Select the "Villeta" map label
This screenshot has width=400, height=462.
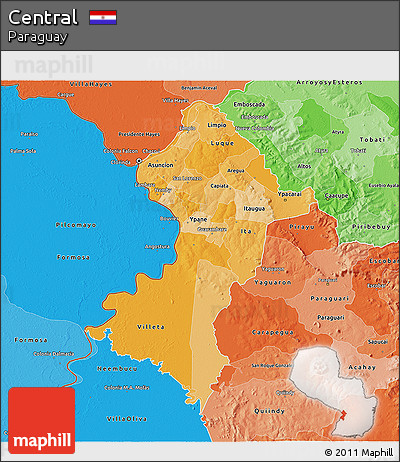tap(151, 327)
